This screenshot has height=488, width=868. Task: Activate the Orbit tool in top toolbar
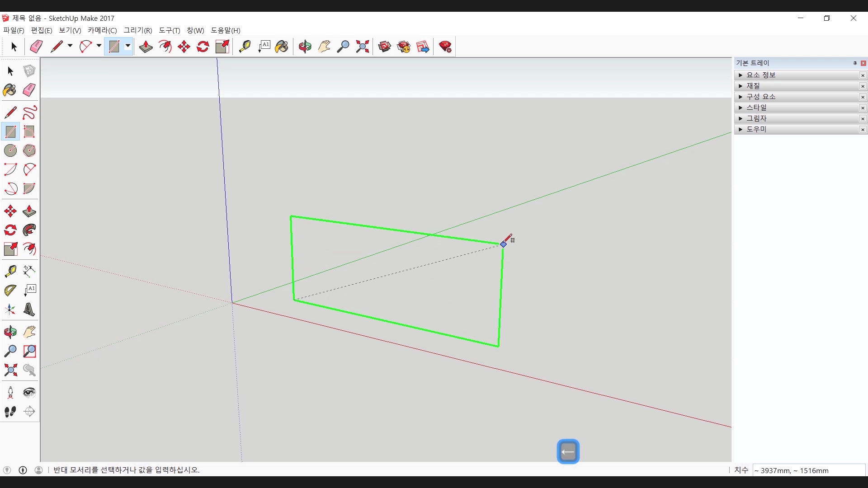pos(305,47)
